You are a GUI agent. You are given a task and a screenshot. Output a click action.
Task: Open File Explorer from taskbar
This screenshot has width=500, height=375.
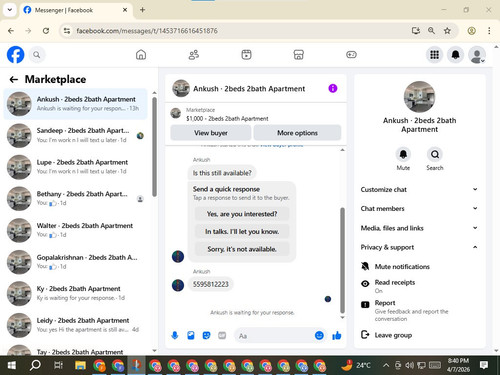[x=80, y=365]
